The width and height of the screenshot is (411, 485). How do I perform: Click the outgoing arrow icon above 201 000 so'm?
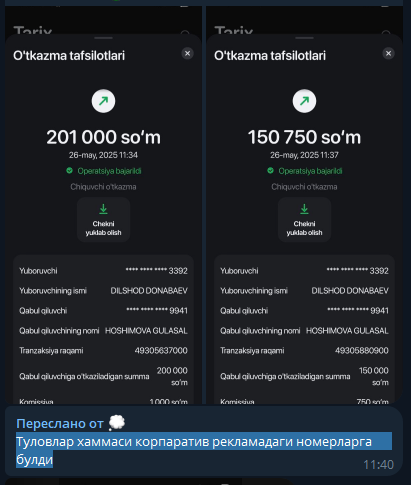[103, 101]
